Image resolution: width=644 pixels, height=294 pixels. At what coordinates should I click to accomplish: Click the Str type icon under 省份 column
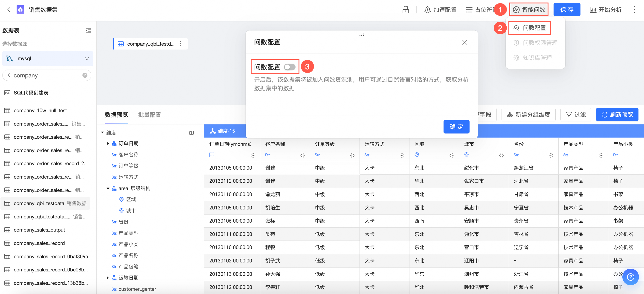(x=516, y=155)
